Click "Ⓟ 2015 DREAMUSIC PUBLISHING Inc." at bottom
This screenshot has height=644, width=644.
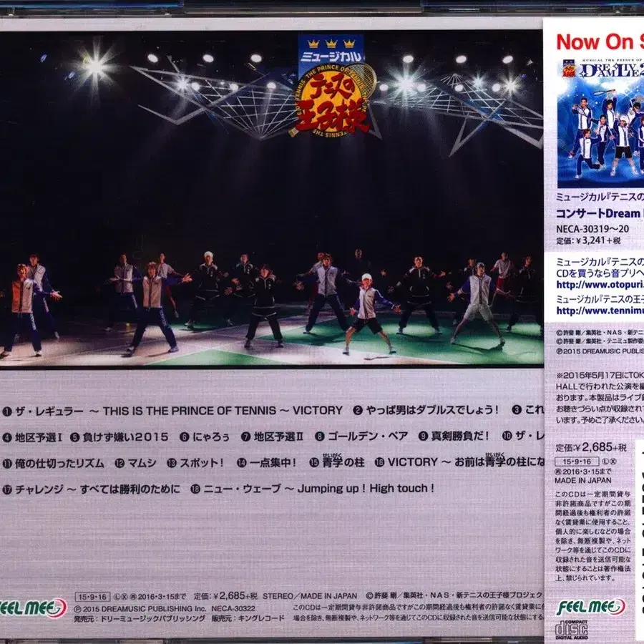[x=140, y=608]
